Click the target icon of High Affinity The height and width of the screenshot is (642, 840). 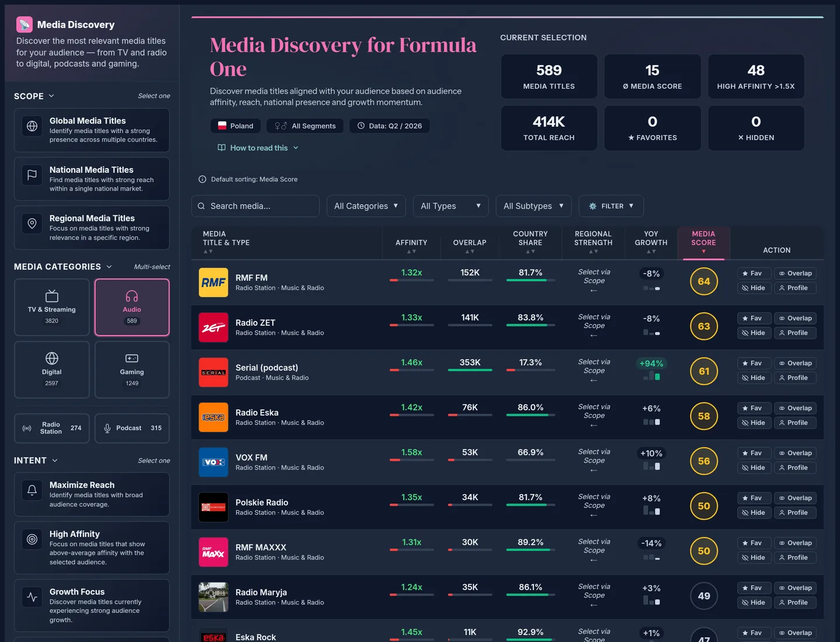coord(32,539)
